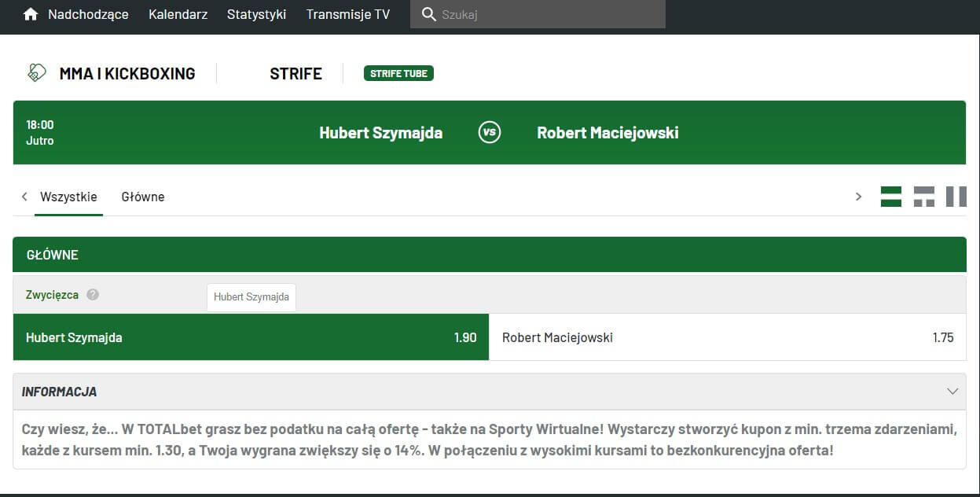The height and width of the screenshot is (497, 980).
Task: Select the two-column layout view icon
Action: pyautogui.click(x=956, y=197)
